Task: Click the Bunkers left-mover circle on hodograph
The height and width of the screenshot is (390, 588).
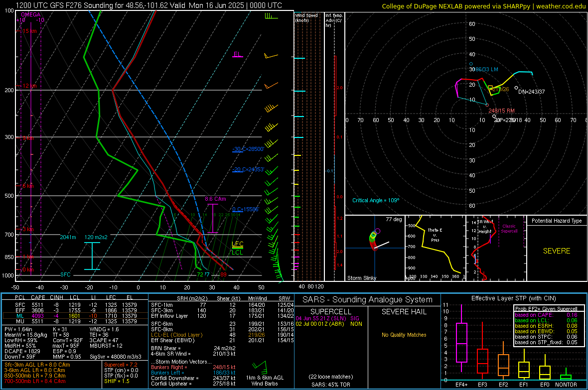Action: 471,64
